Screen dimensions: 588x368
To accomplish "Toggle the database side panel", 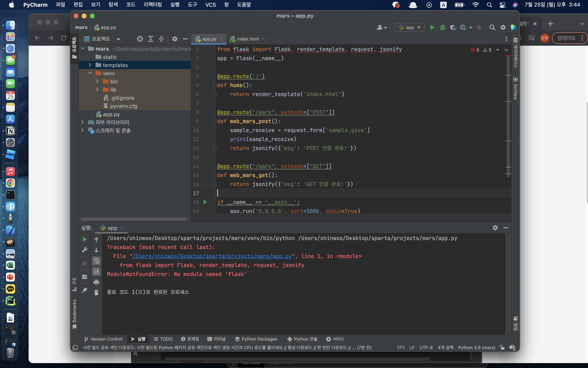I will [515, 53].
